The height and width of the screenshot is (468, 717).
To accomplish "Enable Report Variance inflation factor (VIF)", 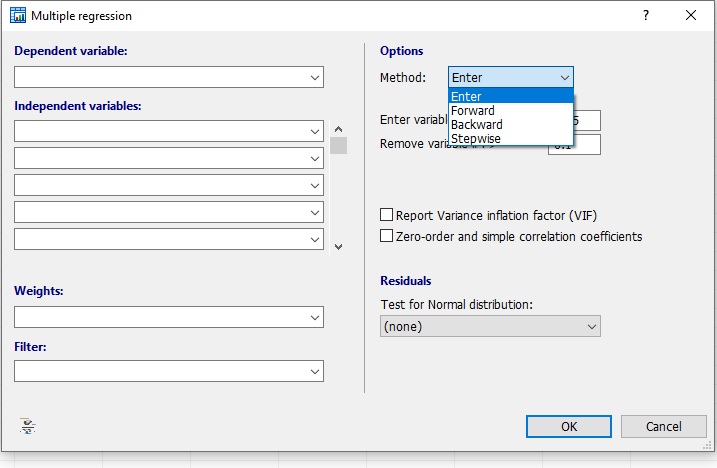I will 387,215.
